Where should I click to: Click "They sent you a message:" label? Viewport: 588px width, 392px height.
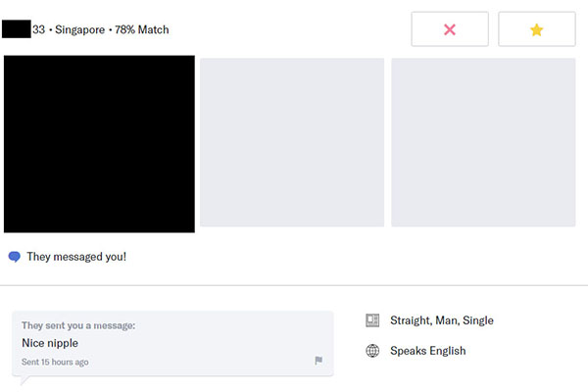[78, 325]
